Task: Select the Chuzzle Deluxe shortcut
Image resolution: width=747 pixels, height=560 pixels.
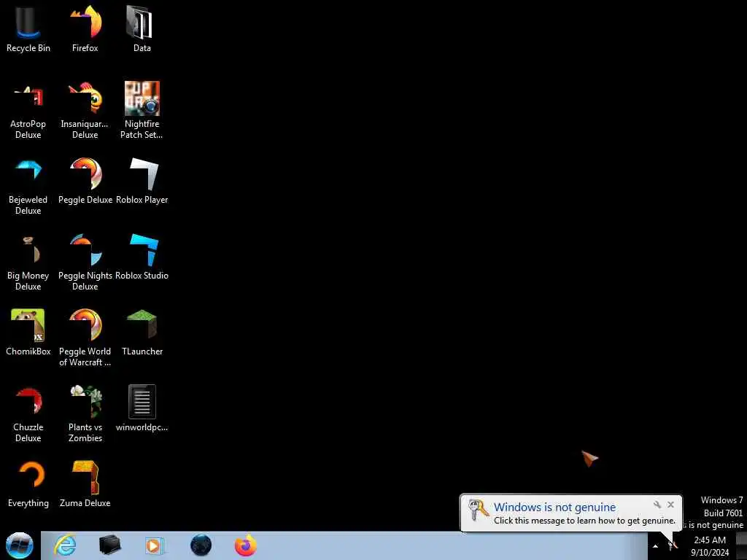Action: click(x=28, y=413)
